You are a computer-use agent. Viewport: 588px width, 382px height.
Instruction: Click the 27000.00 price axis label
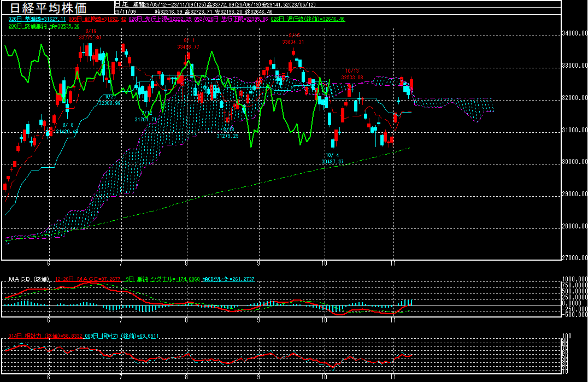574,258
